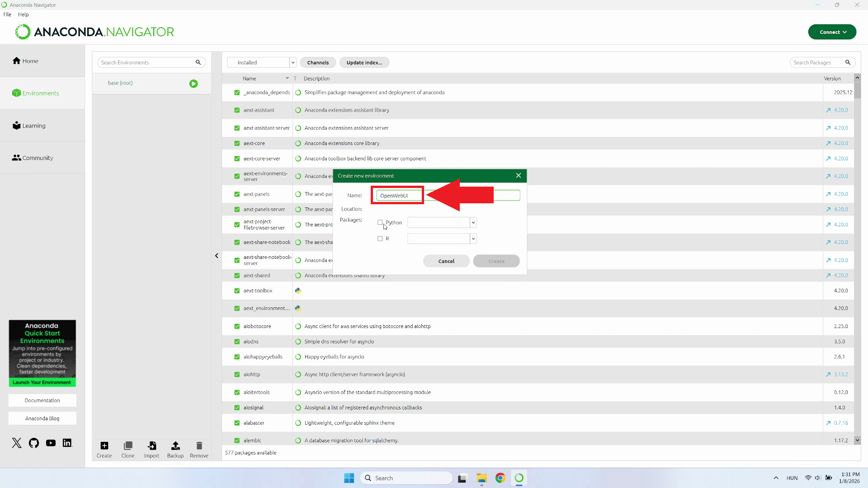Expand the Installed packages filter dropdown
Image resolution: width=868 pixels, height=488 pixels.
(292, 63)
